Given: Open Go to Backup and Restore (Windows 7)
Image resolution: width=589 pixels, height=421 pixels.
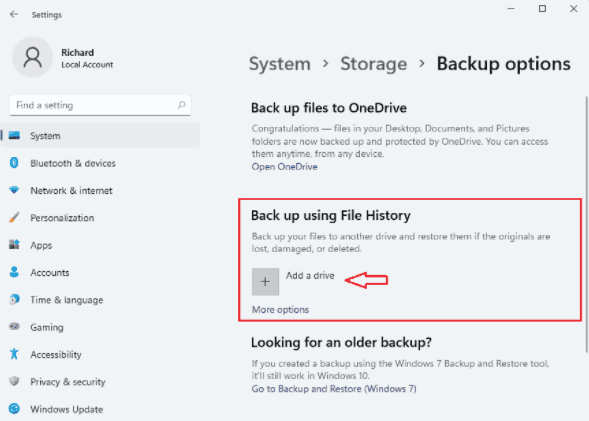Looking at the screenshot, I should click(334, 388).
